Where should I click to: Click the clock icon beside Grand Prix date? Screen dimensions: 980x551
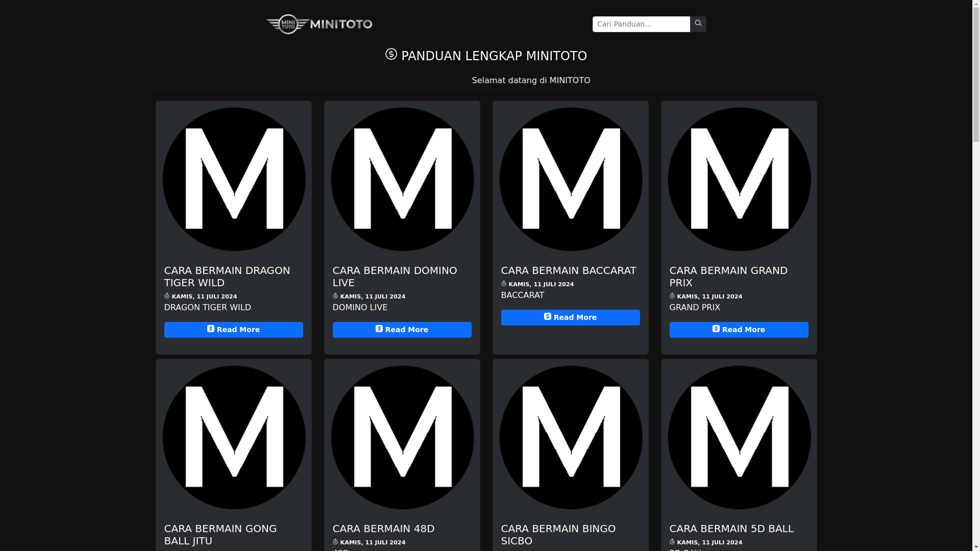pyautogui.click(x=672, y=296)
